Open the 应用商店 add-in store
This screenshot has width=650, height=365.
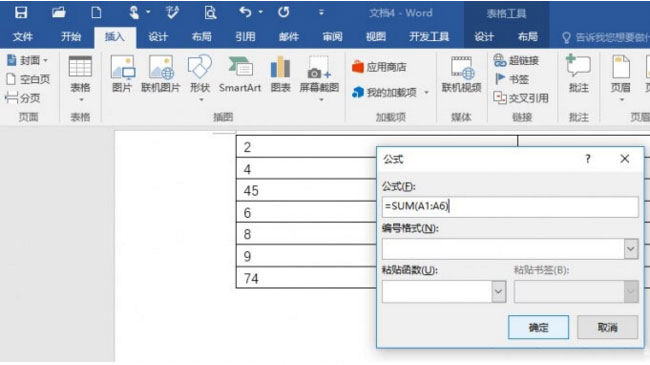pos(379,67)
